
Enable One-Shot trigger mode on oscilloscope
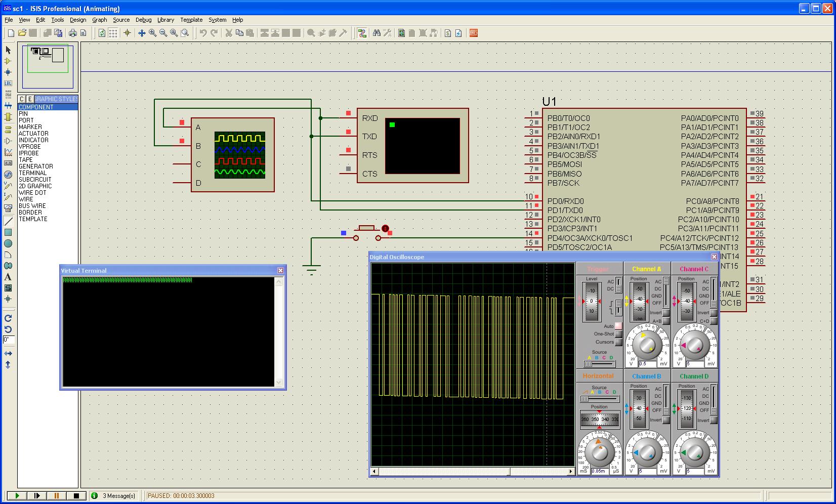coord(618,334)
